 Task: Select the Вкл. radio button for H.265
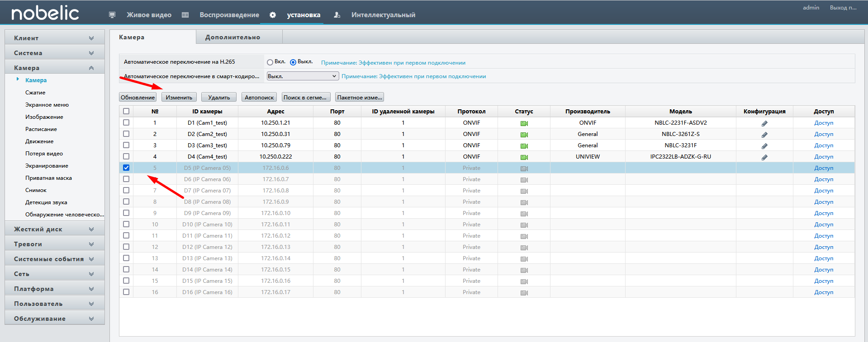click(270, 62)
